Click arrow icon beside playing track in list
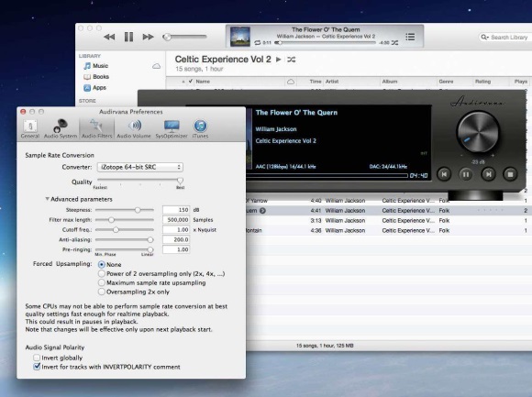 coord(262,211)
